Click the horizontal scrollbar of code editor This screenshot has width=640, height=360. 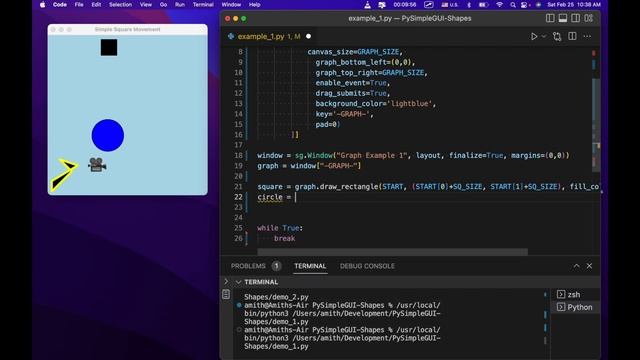(392, 251)
